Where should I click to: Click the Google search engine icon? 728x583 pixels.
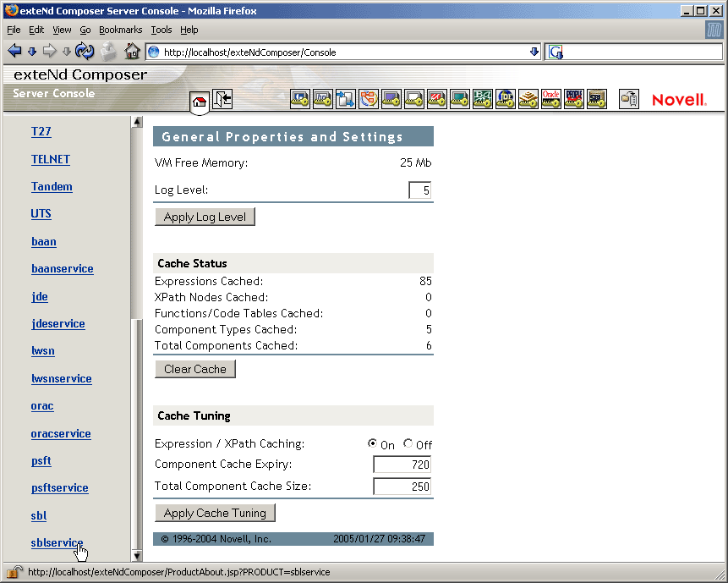point(556,52)
